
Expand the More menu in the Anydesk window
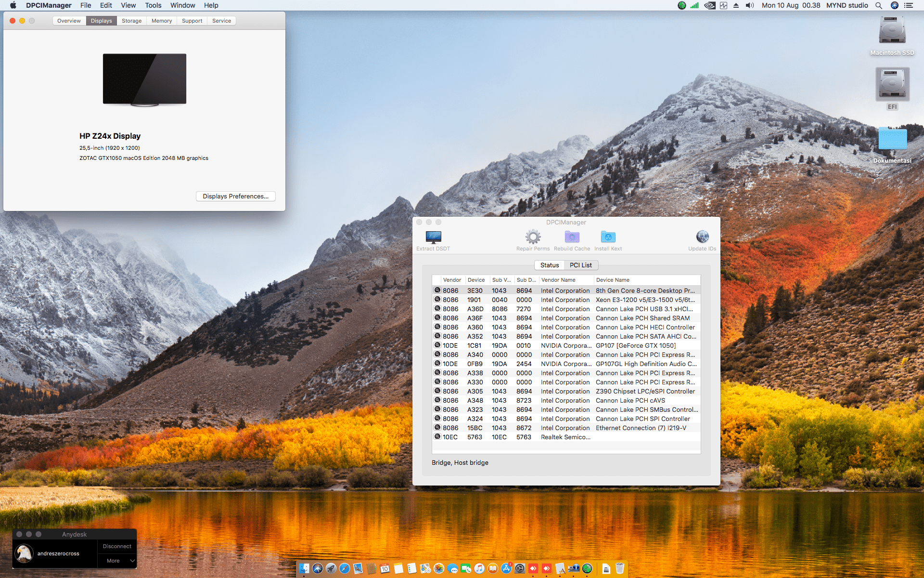[117, 561]
